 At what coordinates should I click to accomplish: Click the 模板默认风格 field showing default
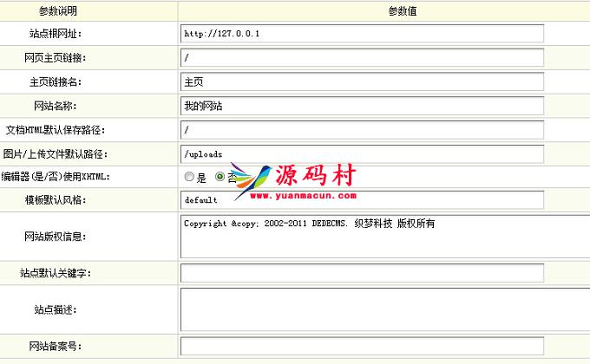[x=362, y=200]
